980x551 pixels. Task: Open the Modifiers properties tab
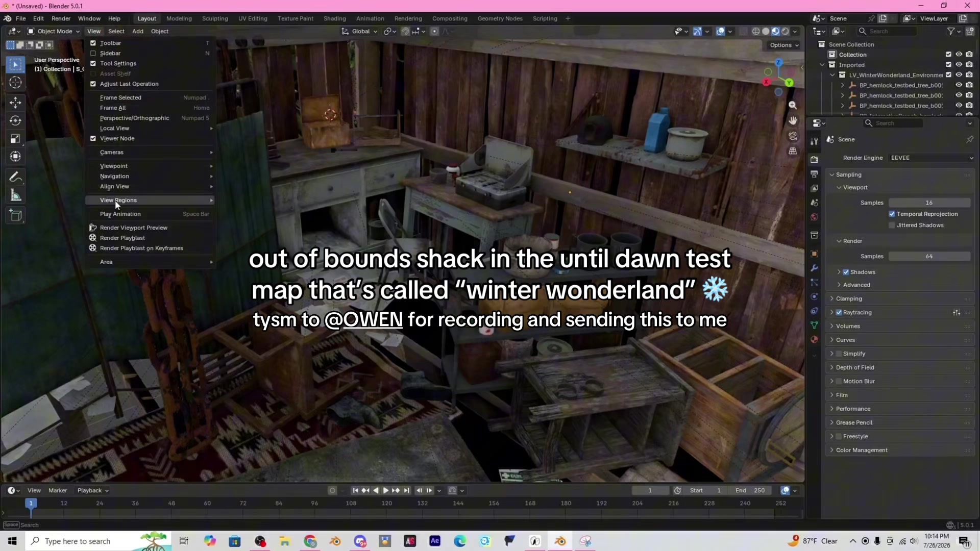pyautogui.click(x=814, y=268)
